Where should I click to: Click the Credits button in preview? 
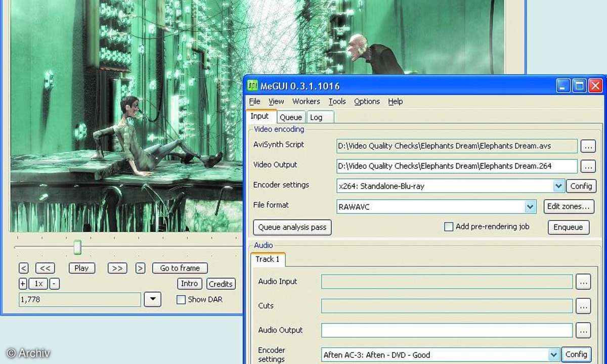(221, 284)
